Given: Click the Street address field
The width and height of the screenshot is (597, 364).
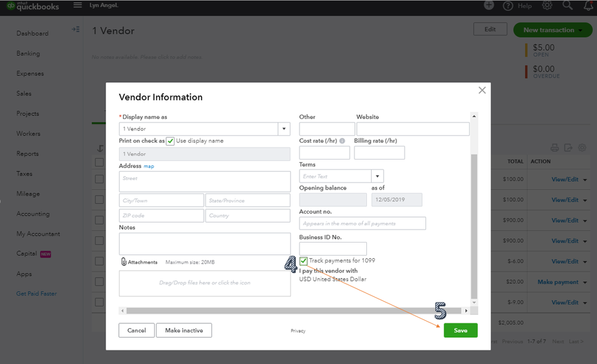Looking at the screenshot, I should (205, 182).
